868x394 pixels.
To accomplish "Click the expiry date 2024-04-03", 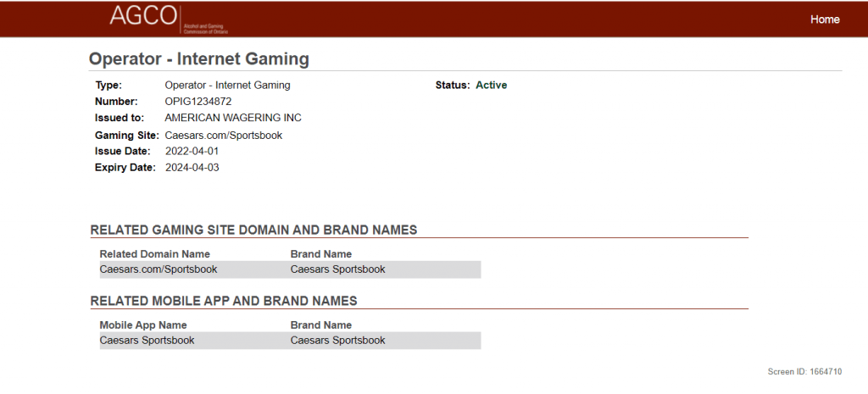I will pos(192,168).
